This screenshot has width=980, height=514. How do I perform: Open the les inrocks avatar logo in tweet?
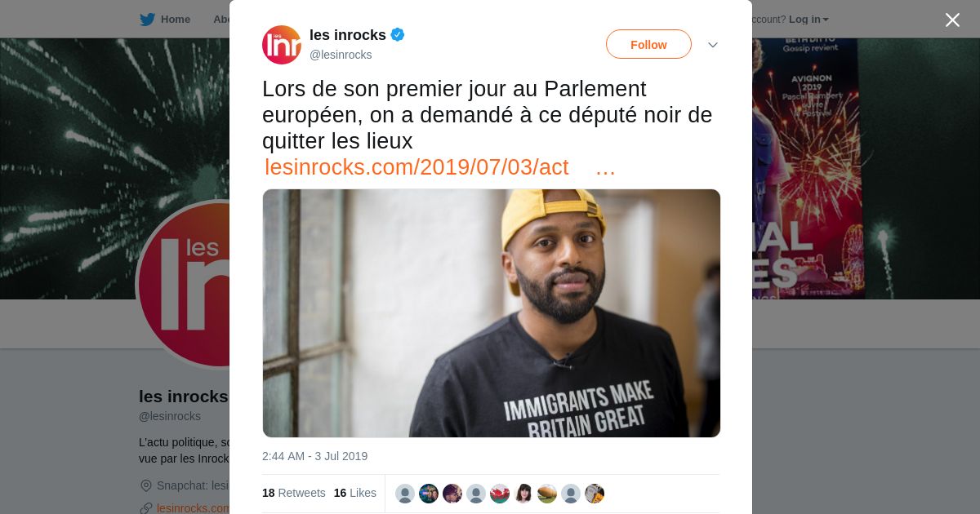tap(282, 45)
